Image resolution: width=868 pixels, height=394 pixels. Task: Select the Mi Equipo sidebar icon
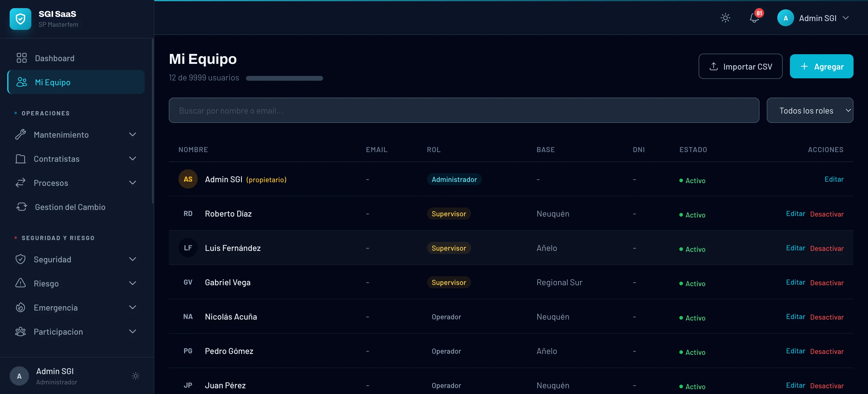(x=21, y=82)
